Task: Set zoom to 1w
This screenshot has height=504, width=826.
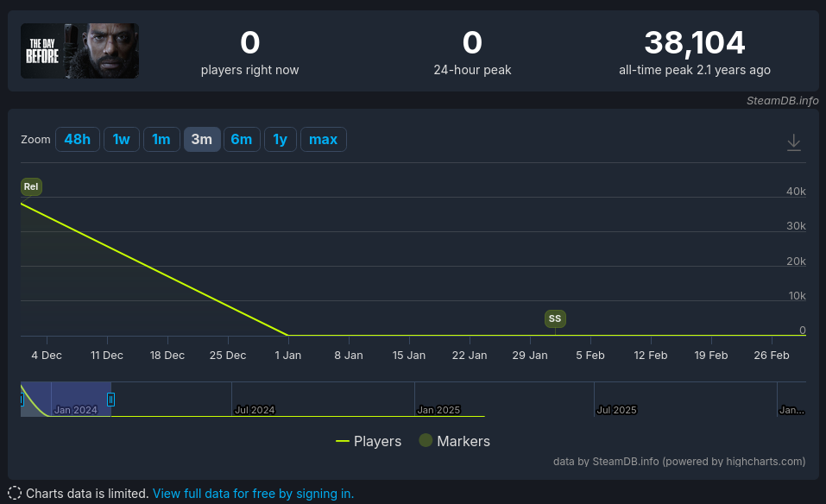Action: click(x=121, y=139)
